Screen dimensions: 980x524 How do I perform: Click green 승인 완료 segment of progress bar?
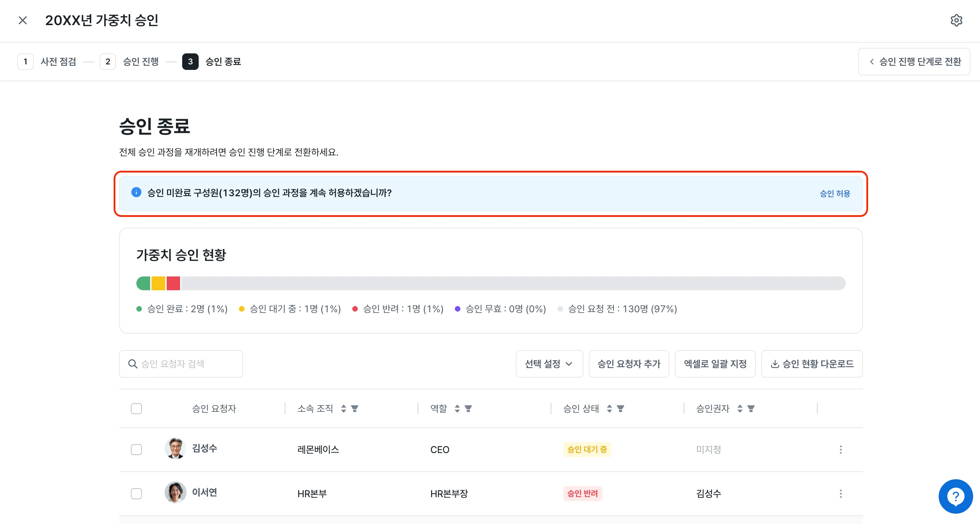[143, 283]
